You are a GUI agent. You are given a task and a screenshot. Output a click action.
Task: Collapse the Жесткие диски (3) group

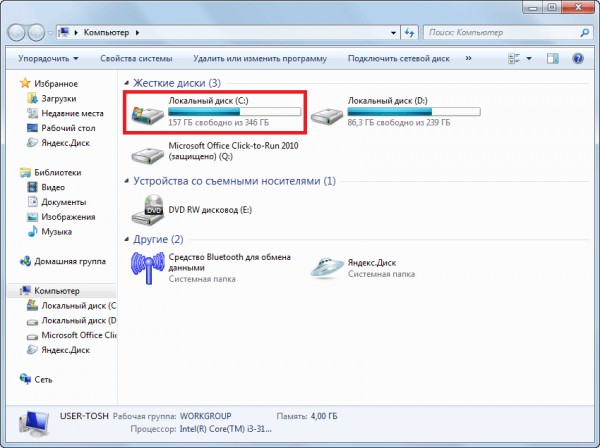[126, 83]
